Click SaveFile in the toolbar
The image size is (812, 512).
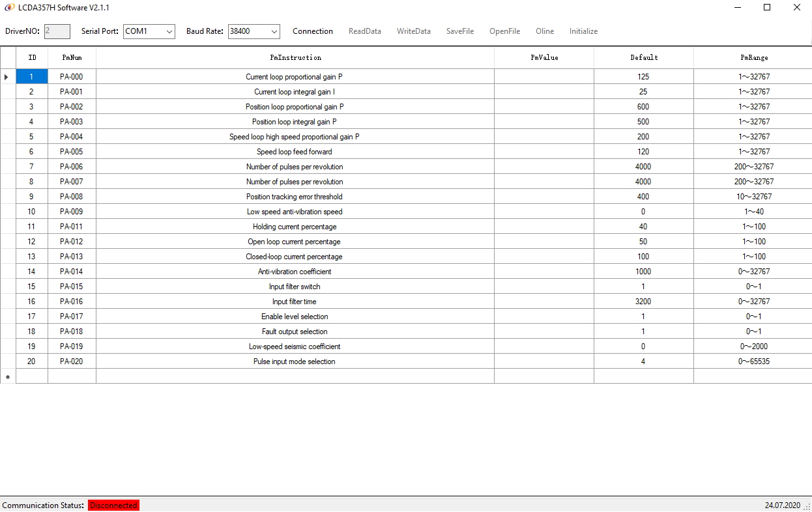[460, 31]
